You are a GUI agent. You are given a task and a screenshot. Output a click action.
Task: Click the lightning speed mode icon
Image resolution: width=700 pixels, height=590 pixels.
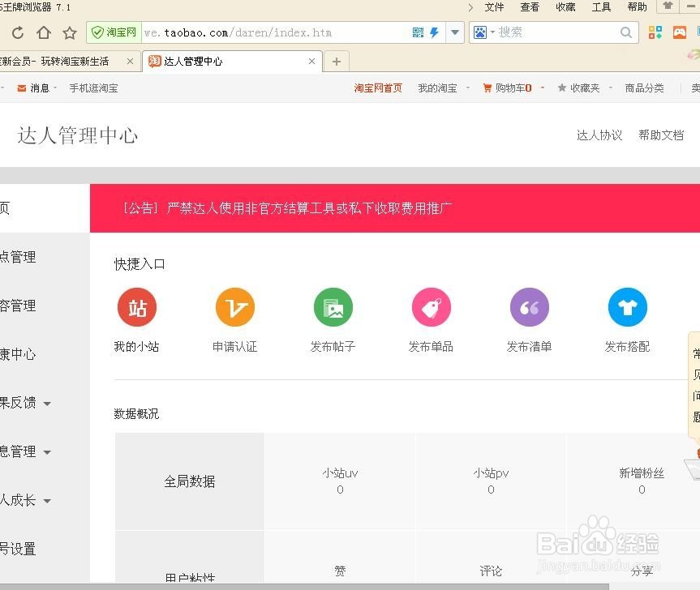(x=435, y=32)
